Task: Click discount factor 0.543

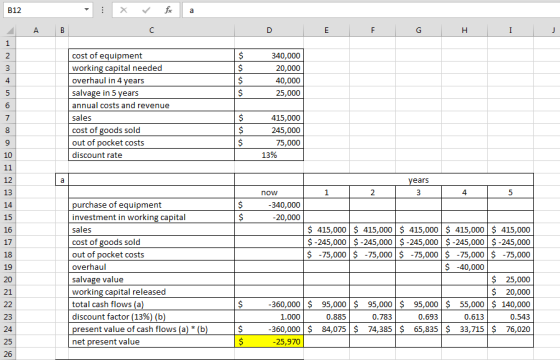Action: click(510, 316)
